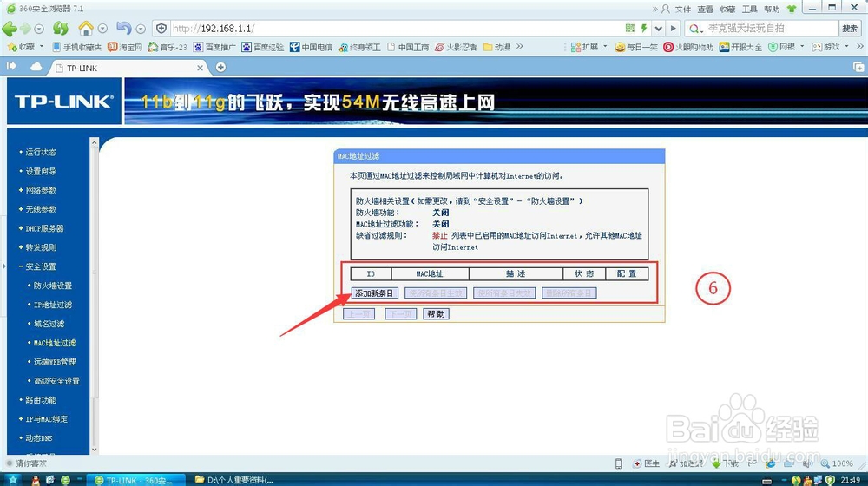868x486 pixels.
Task: Click the sidebar vertical scrollbar
Action: pyautogui.click(x=94, y=296)
